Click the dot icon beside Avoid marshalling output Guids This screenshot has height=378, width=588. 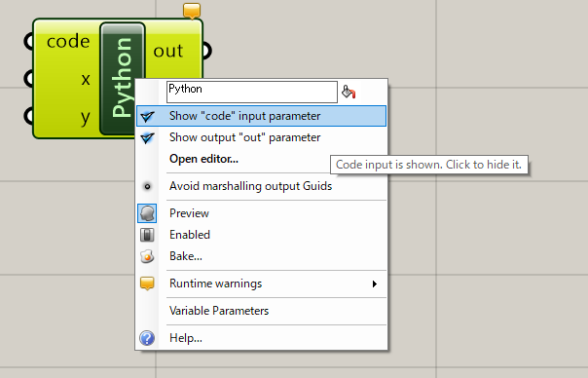pos(147,186)
